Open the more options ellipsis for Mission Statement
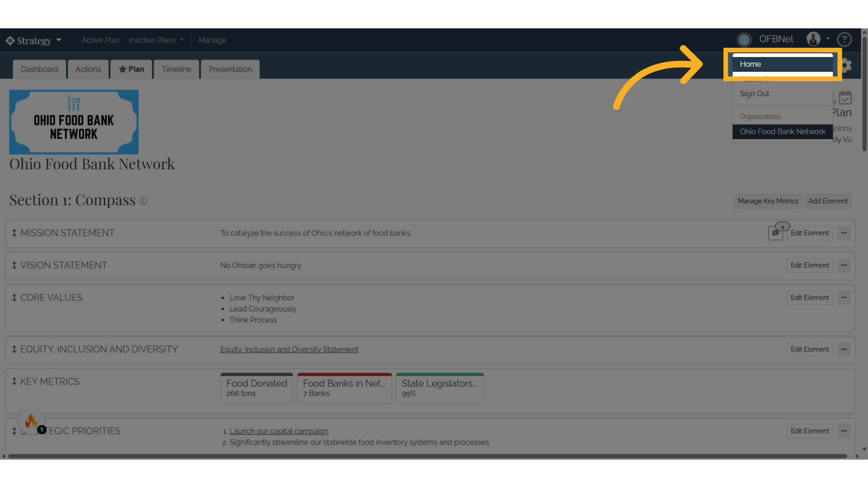Image resolution: width=868 pixels, height=488 pixels. 844,233
